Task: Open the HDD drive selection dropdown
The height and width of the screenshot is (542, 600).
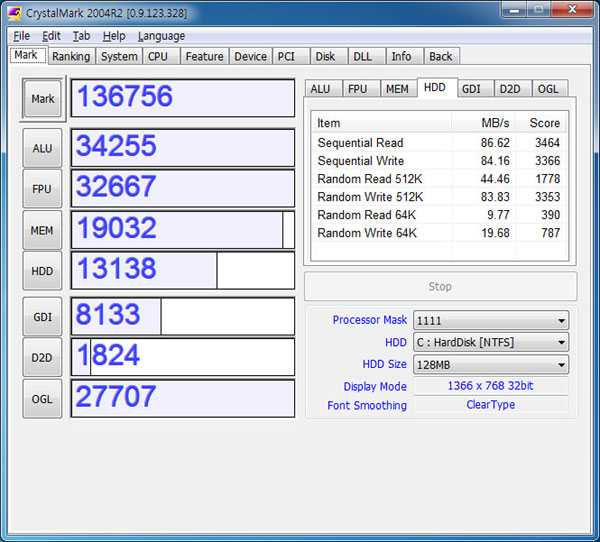Action: pos(491,342)
